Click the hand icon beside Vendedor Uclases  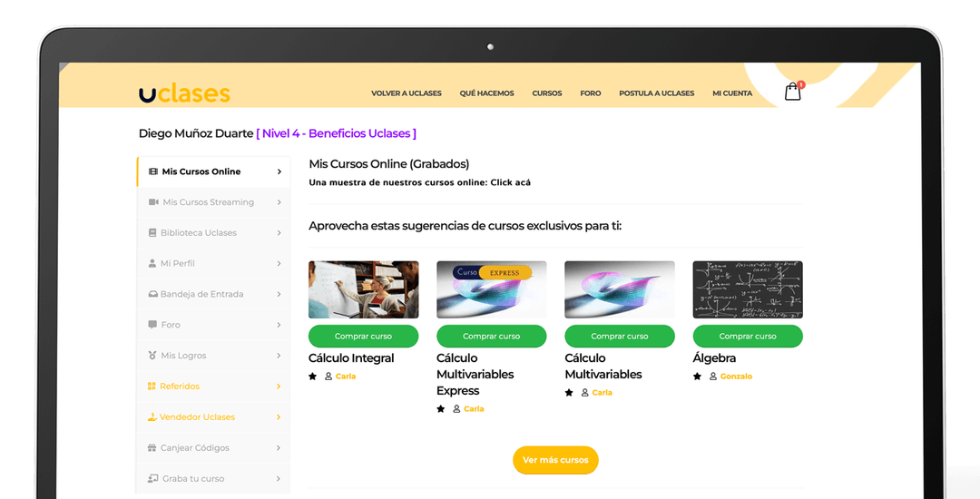(152, 416)
